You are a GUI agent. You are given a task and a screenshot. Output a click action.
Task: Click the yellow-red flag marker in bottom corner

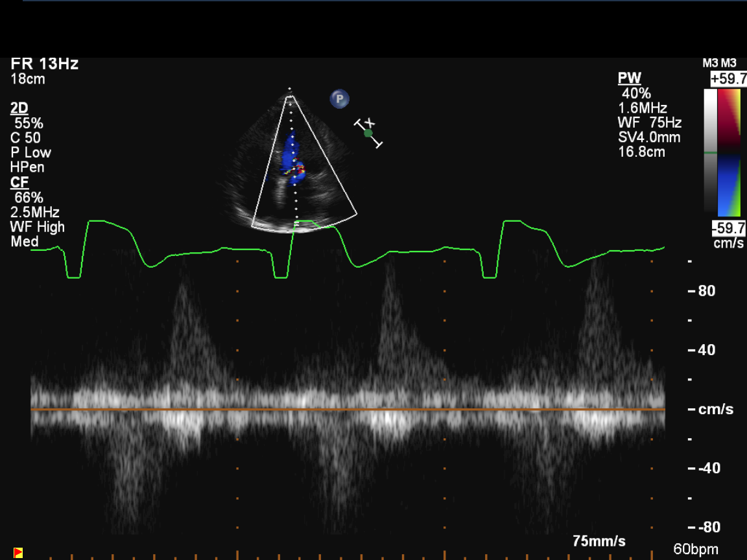point(18,553)
